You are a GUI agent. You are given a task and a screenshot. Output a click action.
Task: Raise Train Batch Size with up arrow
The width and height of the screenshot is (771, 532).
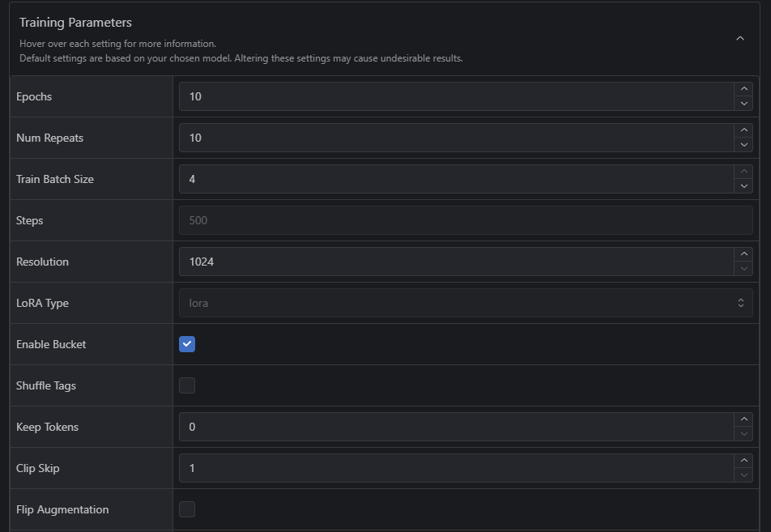coord(743,172)
